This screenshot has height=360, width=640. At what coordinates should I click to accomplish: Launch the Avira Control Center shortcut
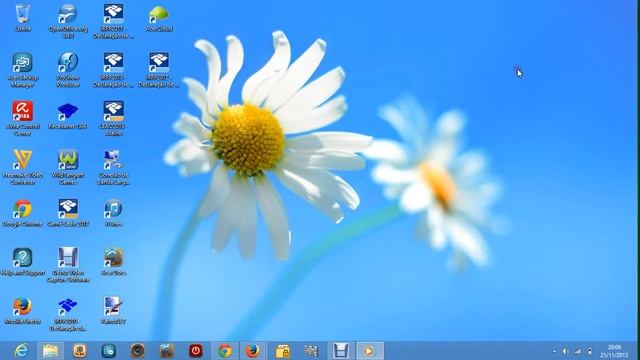(x=22, y=118)
